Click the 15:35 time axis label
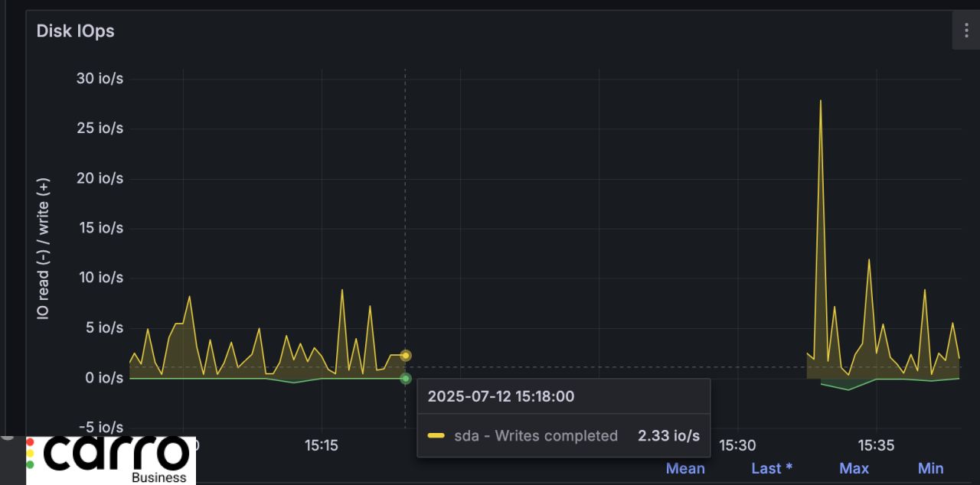Image resolution: width=980 pixels, height=485 pixels. point(875,445)
